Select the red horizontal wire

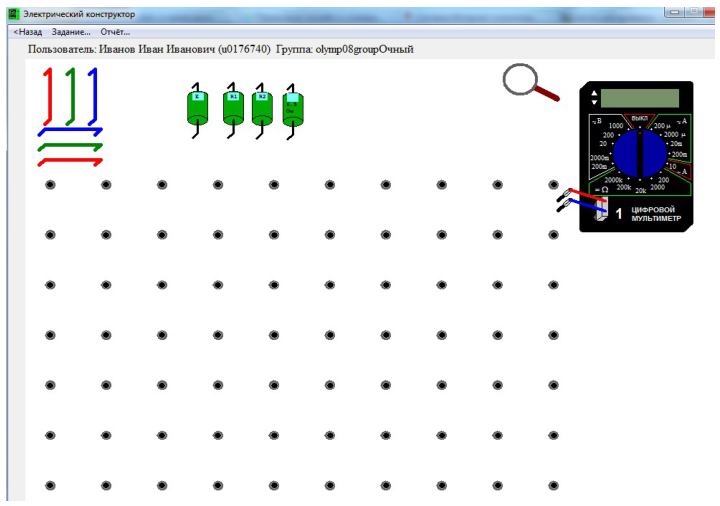coord(70,162)
